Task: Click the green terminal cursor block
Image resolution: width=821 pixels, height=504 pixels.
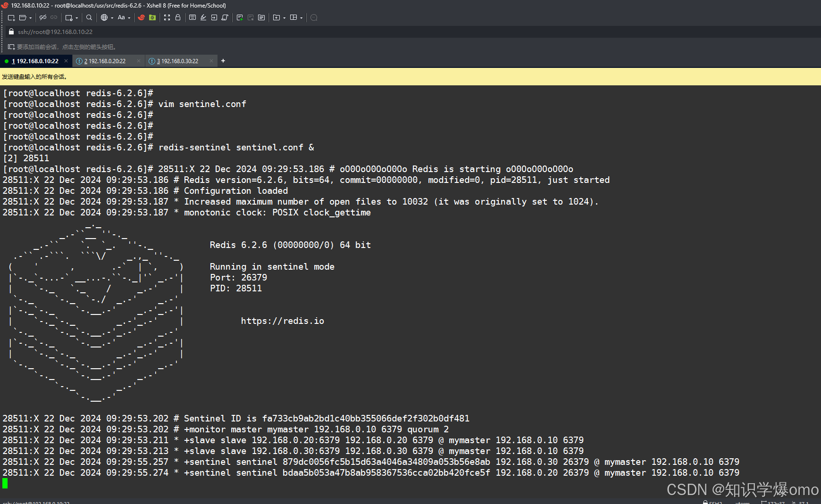Action: pos(5,483)
